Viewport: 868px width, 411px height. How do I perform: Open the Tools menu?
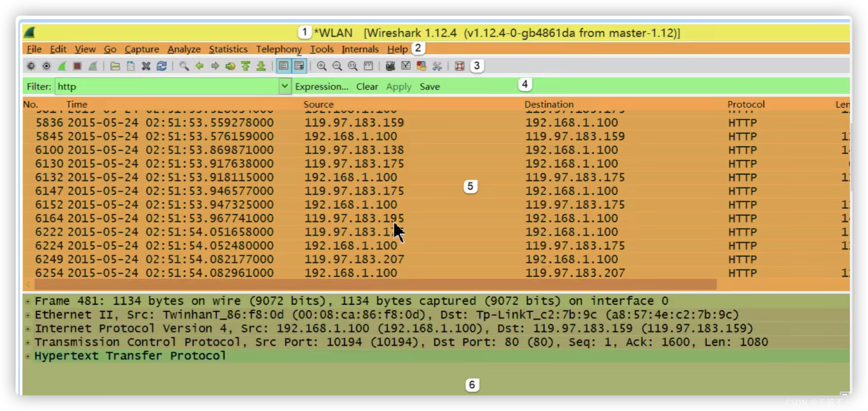[322, 49]
